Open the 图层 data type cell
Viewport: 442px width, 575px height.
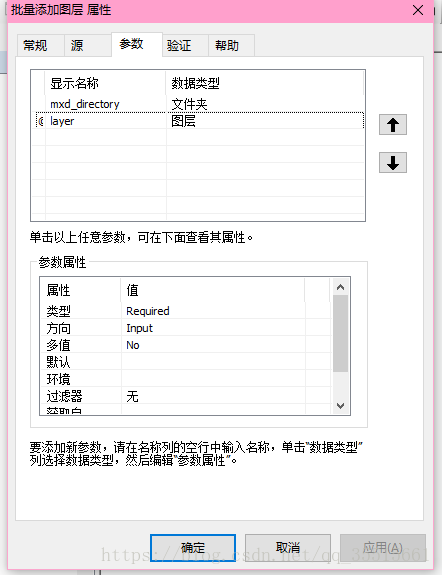pos(265,121)
